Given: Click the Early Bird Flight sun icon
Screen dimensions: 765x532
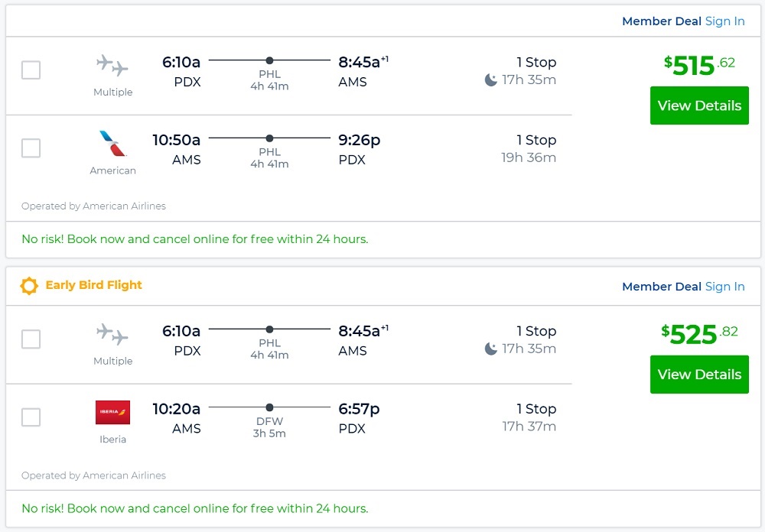Looking at the screenshot, I should tap(29, 286).
